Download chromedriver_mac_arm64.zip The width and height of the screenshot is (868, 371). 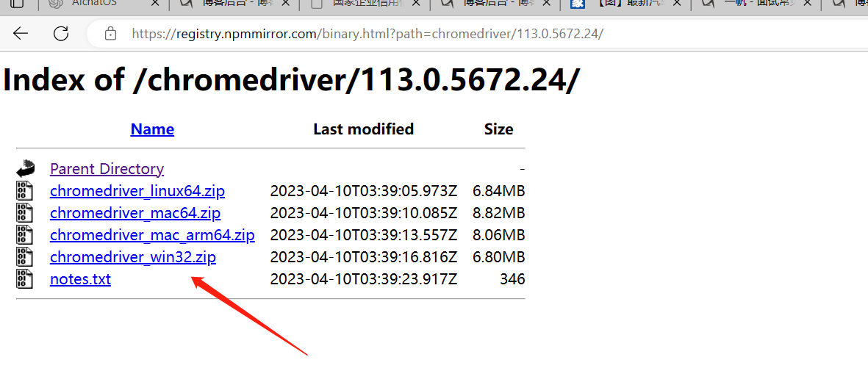[x=152, y=235]
